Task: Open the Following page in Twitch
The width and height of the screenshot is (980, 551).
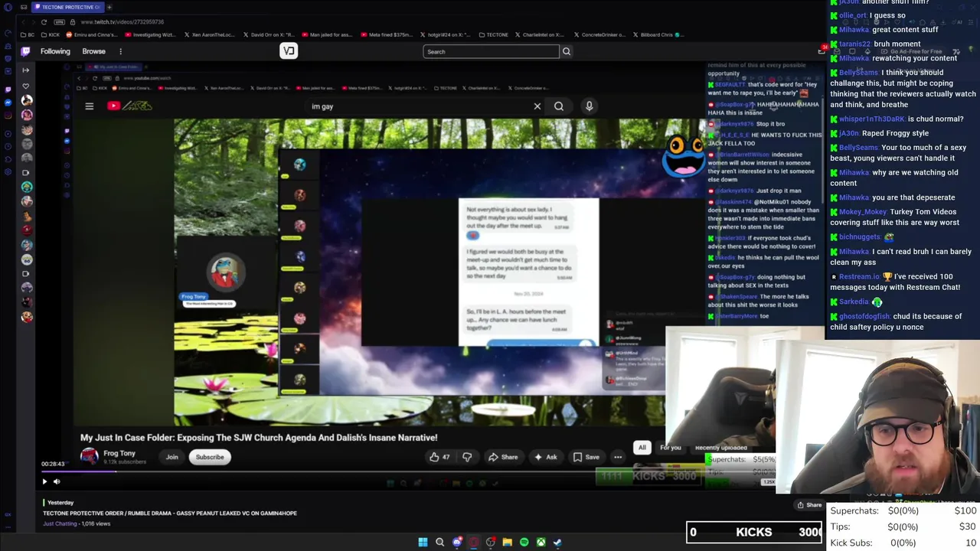Action: point(55,51)
